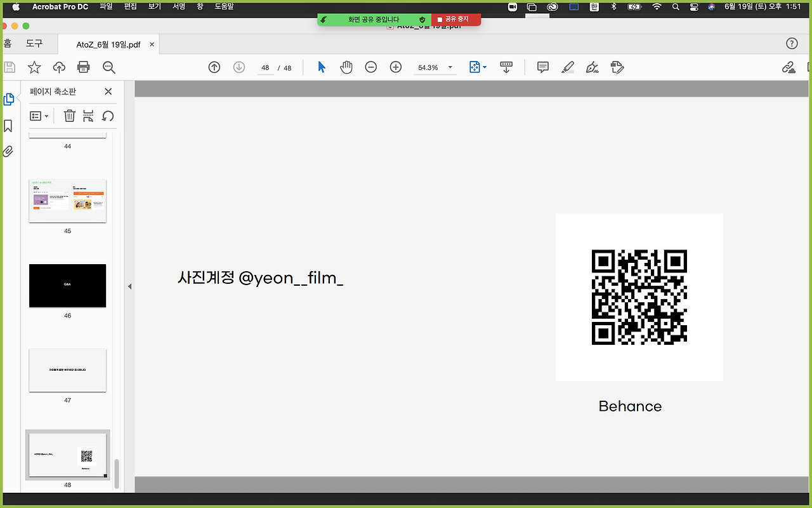
Task: Open Creative Cloud from the menu bar
Action: pyautogui.click(x=552, y=6)
